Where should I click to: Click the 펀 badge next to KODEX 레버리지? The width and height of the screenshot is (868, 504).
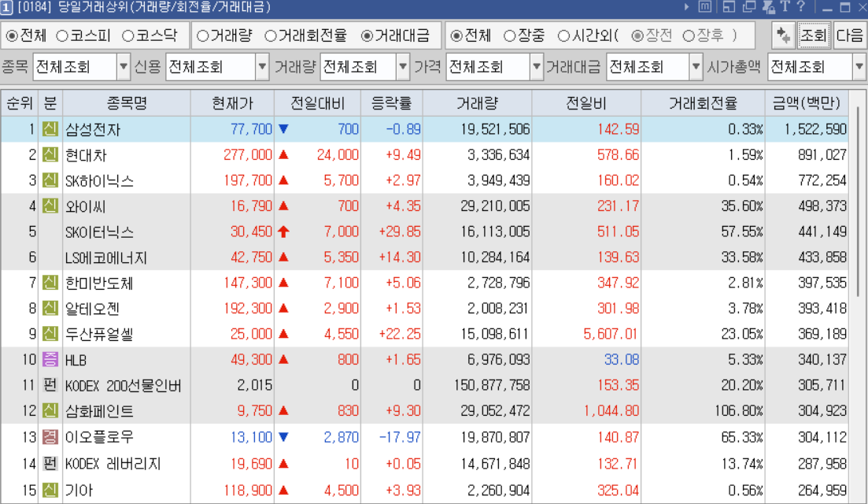(50, 463)
